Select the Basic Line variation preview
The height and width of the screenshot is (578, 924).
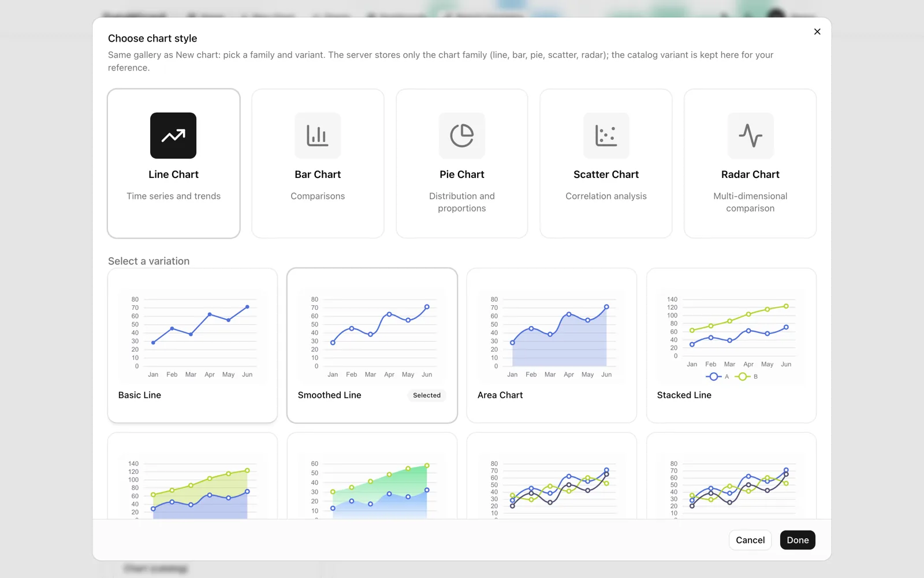(x=192, y=336)
